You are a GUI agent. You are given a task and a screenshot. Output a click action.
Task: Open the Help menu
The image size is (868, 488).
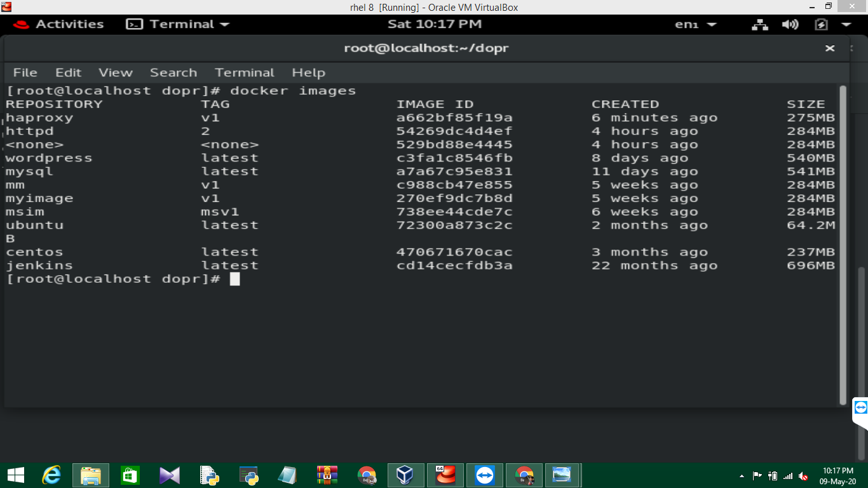coord(309,72)
